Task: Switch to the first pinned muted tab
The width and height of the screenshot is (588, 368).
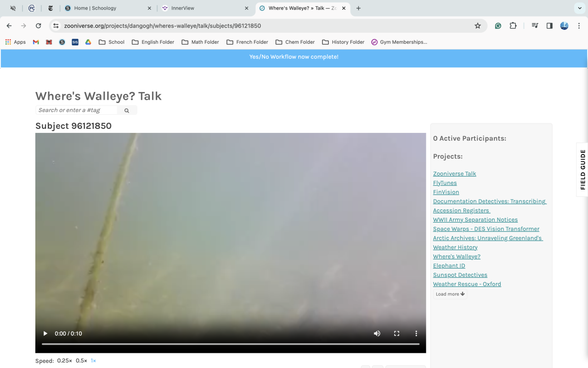Action: point(13,8)
